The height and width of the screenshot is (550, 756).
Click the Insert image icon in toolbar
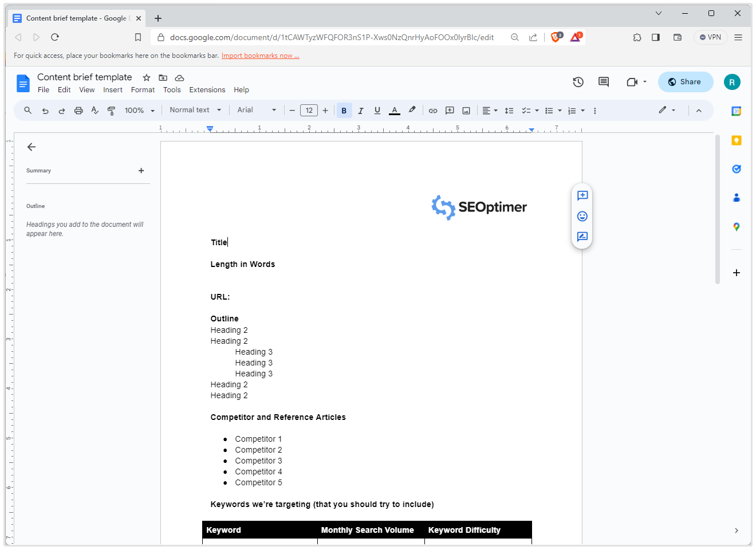(x=466, y=110)
